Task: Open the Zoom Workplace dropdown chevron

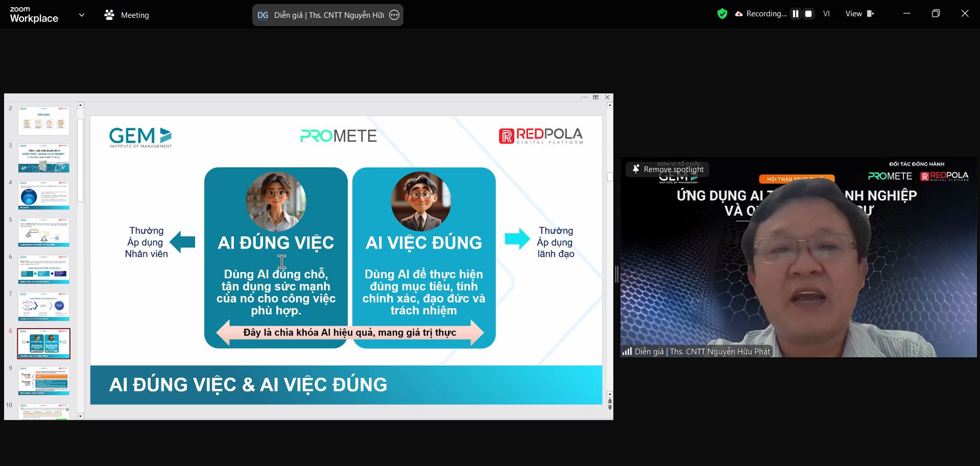Action: tap(82, 15)
